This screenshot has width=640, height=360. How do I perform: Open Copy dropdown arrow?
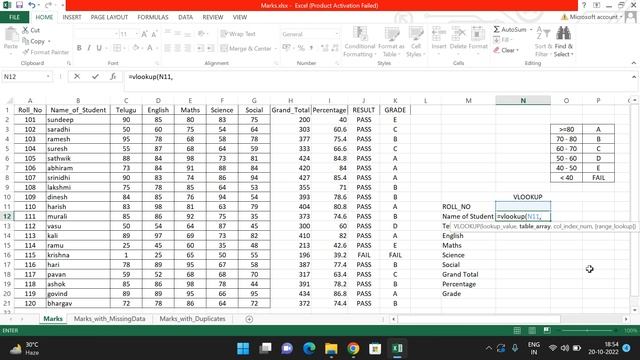point(49,41)
